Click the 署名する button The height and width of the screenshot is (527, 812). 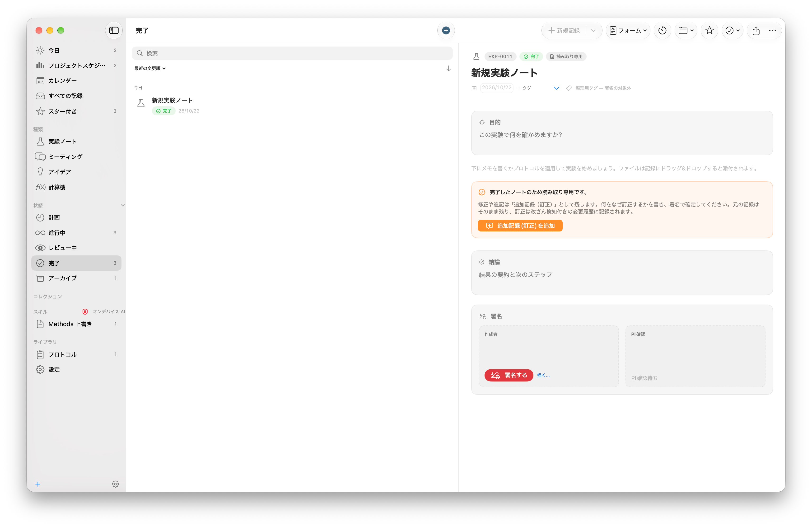pos(509,375)
